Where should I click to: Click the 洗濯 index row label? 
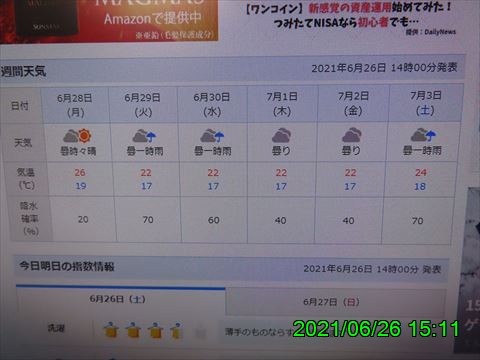click(x=56, y=328)
